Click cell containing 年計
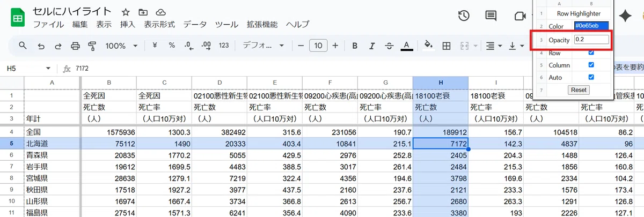 (52, 118)
